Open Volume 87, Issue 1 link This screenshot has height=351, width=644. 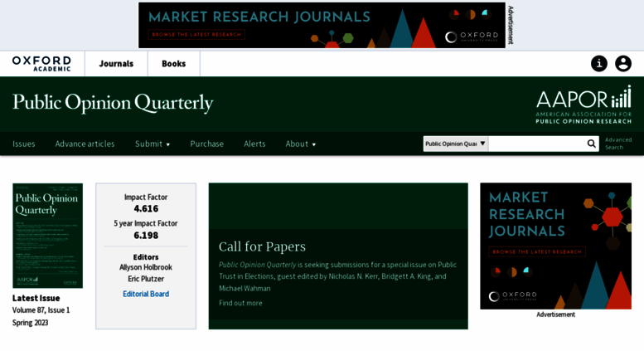coord(41,310)
